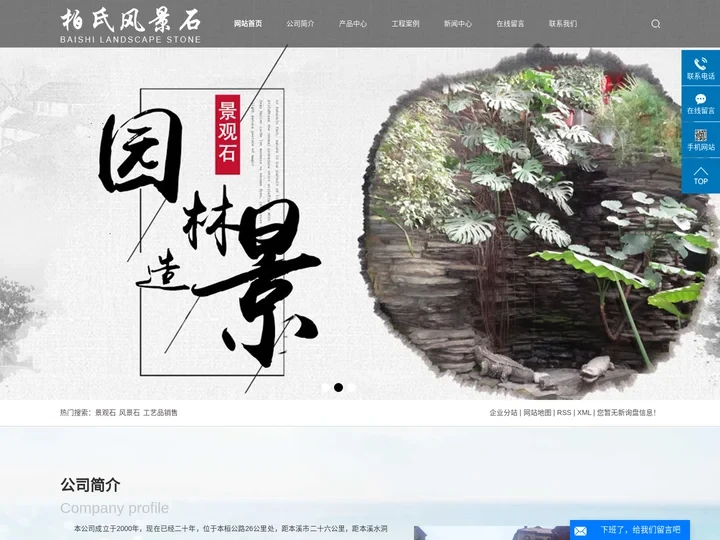
Task: Open the RSS feed link
Action: [x=564, y=413]
